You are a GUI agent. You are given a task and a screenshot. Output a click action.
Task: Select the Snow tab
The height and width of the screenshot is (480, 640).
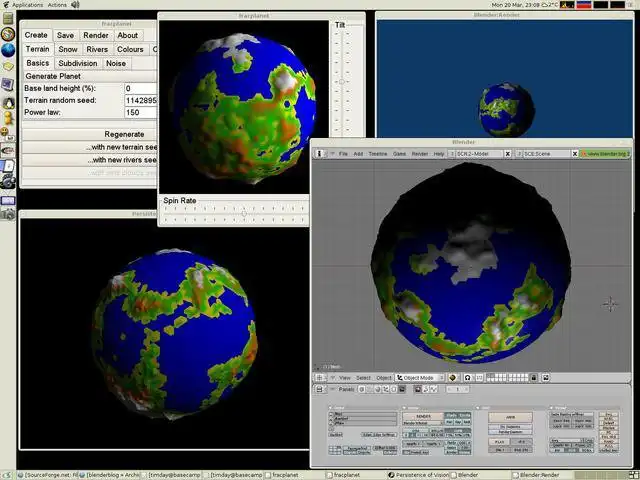pyautogui.click(x=68, y=49)
